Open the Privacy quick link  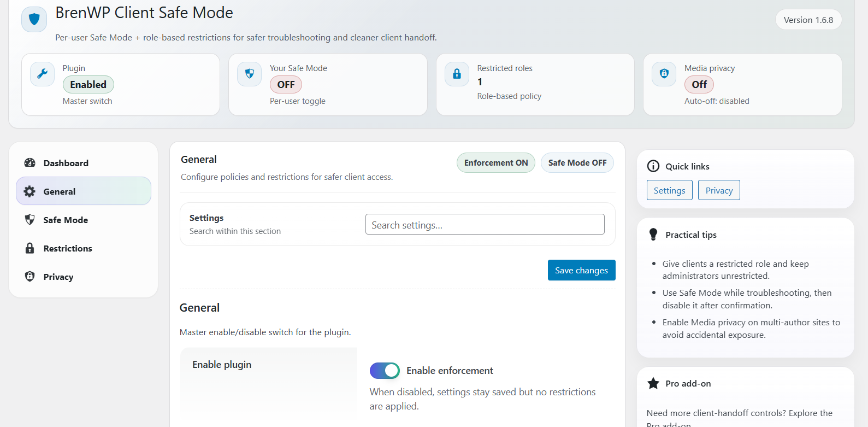click(719, 190)
